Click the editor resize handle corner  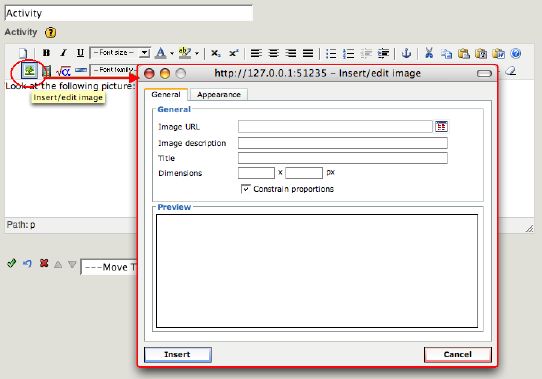pos(529,228)
